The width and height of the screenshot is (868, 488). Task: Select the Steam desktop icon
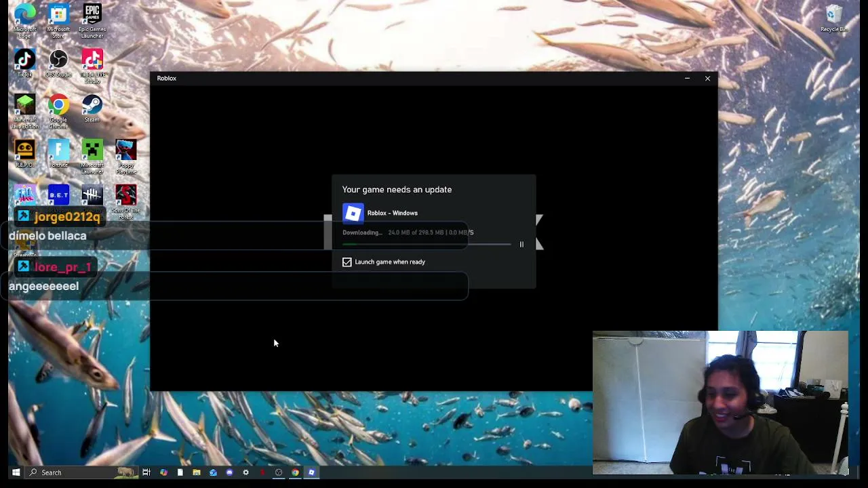pos(92,108)
